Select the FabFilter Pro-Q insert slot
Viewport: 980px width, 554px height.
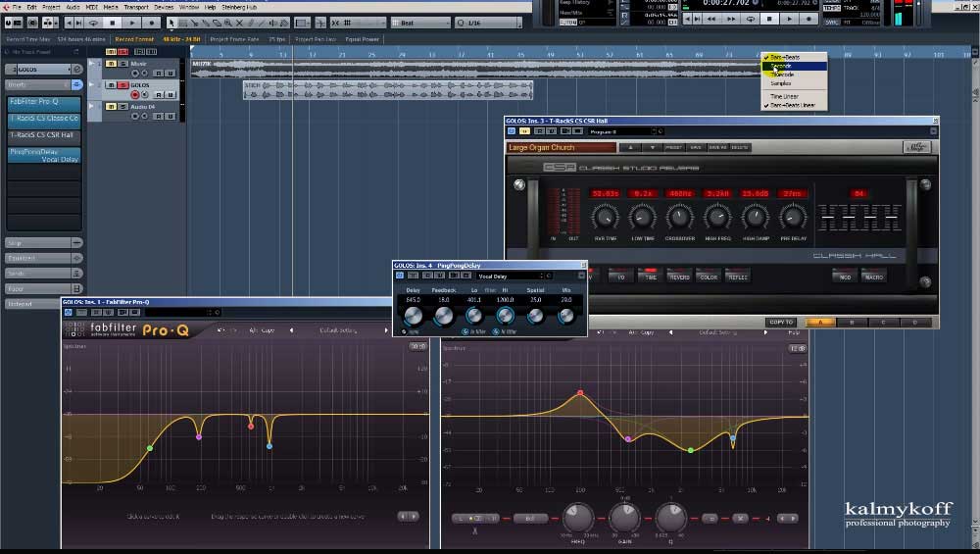[x=44, y=102]
